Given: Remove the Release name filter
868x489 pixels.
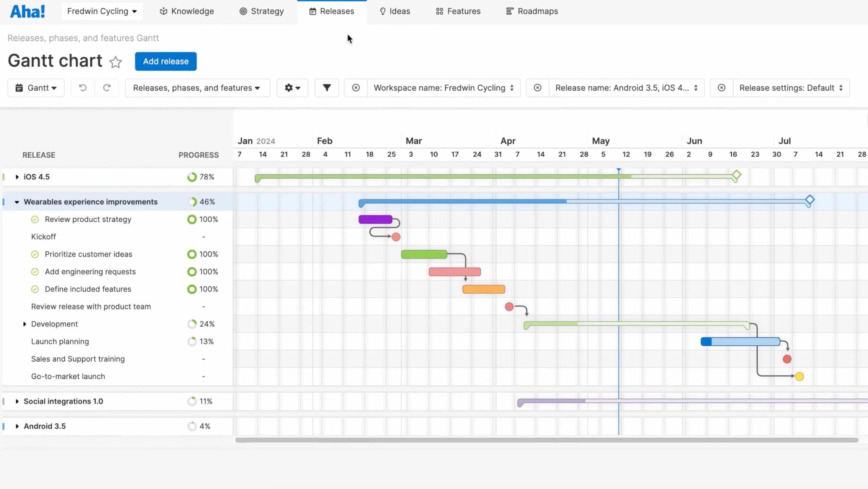Looking at the screenshot, I should pyautogui.click(x=537, y=88).
